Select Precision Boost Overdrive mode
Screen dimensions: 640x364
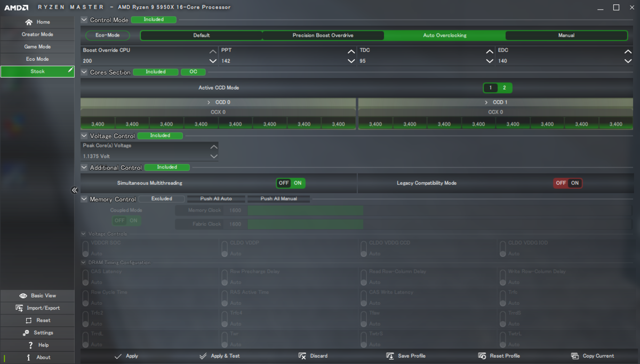pos(323,35)
